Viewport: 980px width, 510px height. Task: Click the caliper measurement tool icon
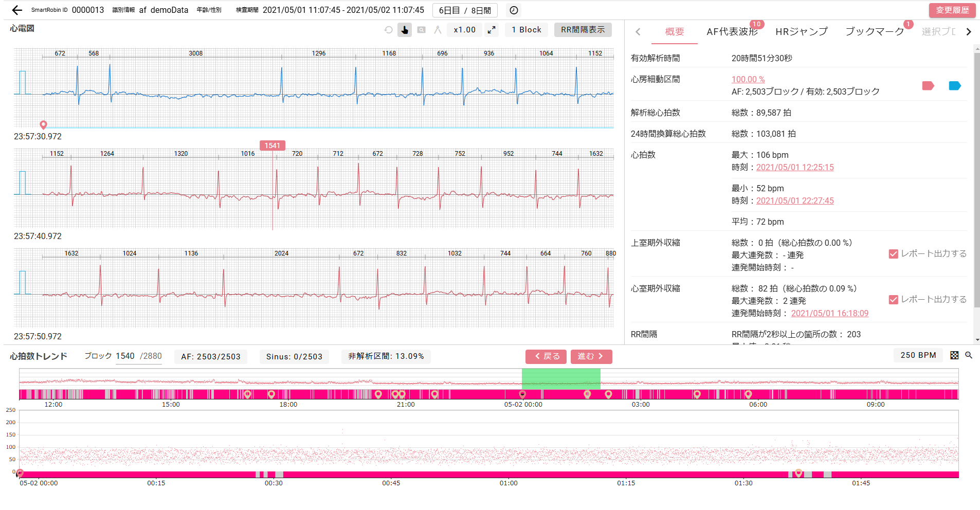438,30
